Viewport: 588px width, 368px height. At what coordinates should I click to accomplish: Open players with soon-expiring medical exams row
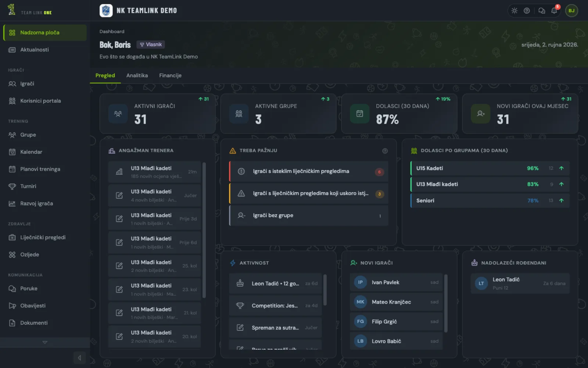click(309, 194)
